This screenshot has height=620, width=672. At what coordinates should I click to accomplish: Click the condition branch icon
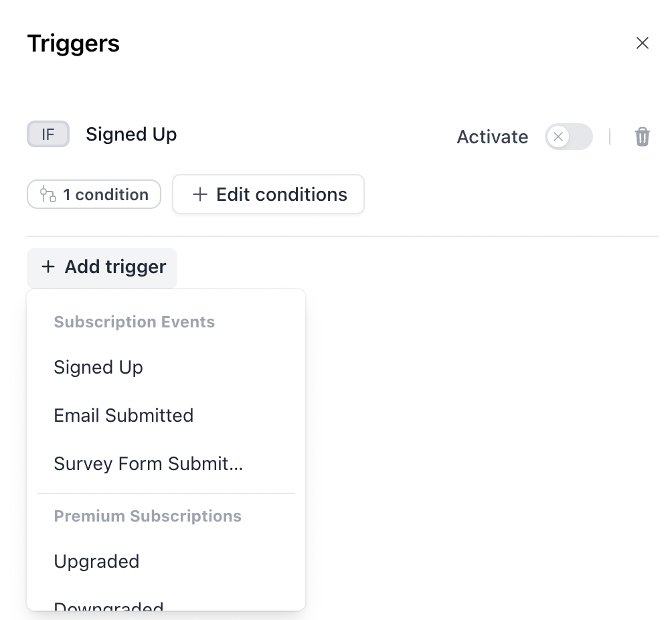[48, 195]
